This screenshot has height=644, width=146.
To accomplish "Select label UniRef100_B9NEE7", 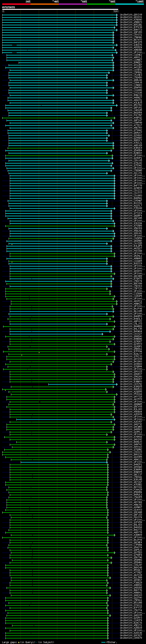I will 131,63.
